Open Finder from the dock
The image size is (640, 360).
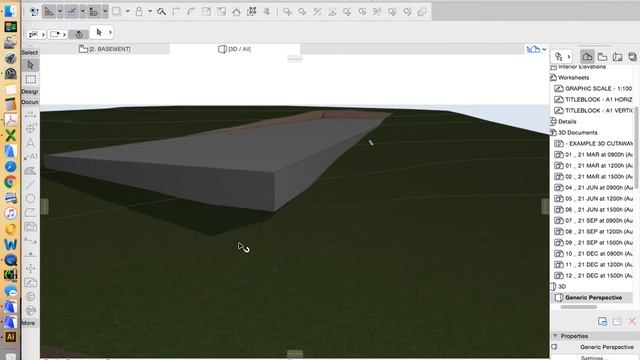pyautogui.click(x=10, y=11)
